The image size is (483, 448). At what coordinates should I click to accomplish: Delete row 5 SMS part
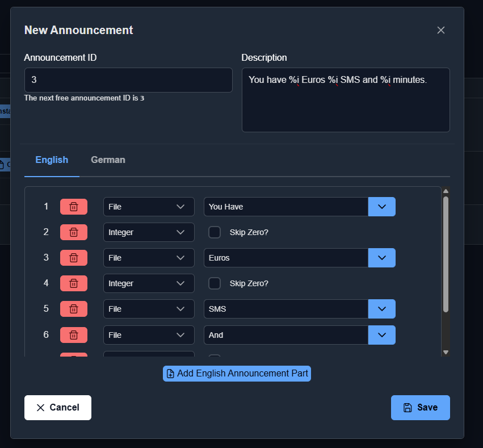pos(74,309)
